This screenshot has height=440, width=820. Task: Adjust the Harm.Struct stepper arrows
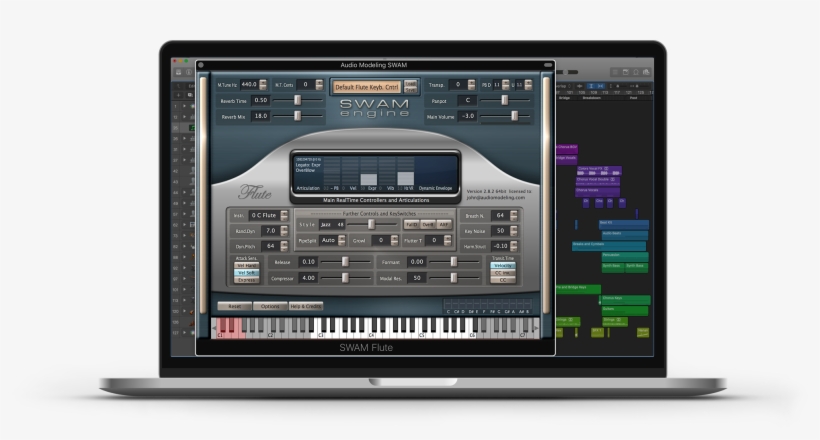pos(514,246)
